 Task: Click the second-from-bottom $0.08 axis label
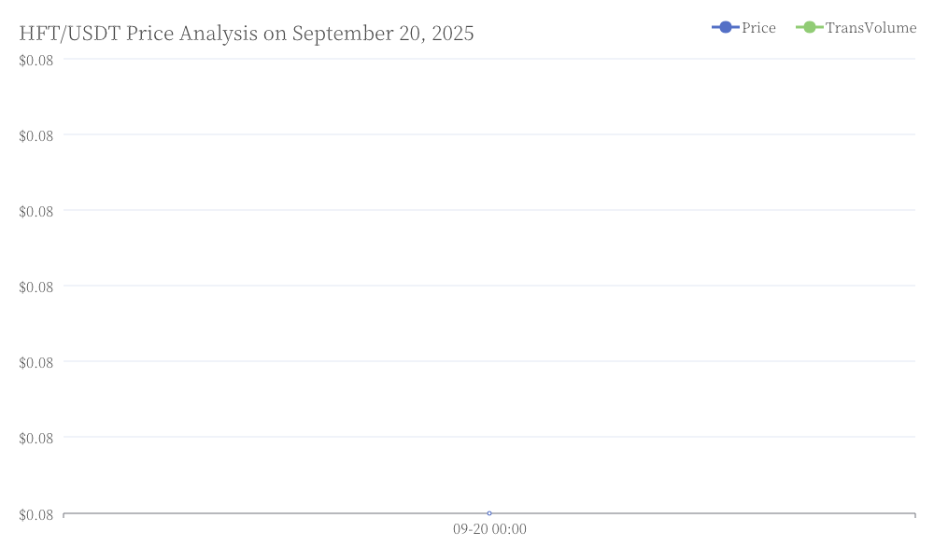coord(35,438)
